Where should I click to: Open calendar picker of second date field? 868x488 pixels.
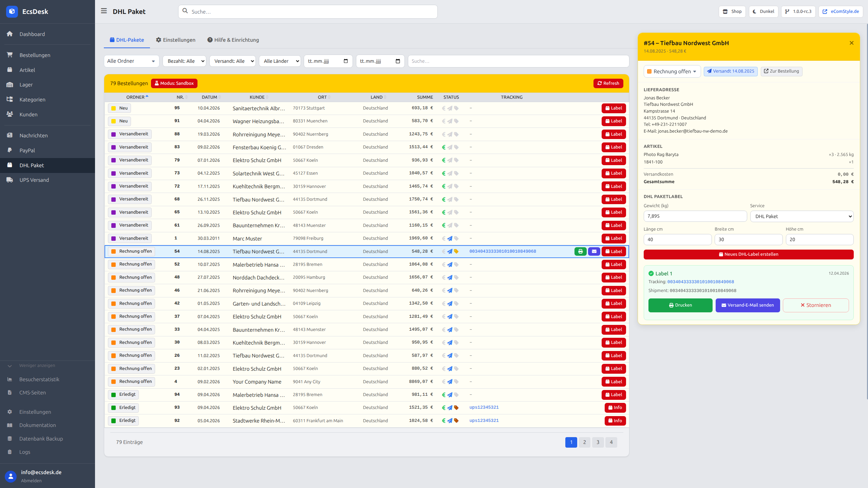pos(398,61)
